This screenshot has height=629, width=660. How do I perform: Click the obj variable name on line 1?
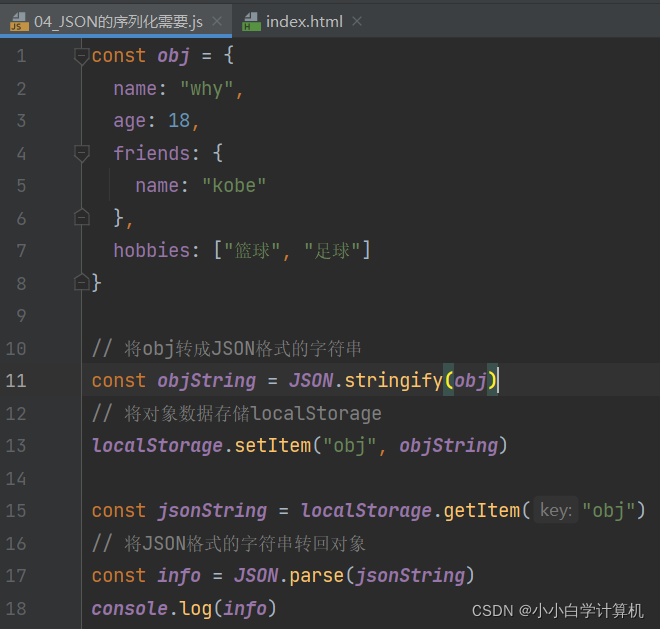(x=174, y=56)
